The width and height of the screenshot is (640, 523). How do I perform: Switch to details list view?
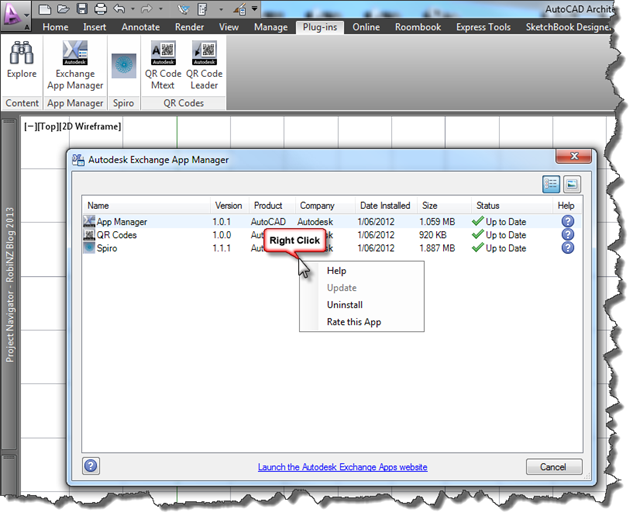(x=551, y=184)
